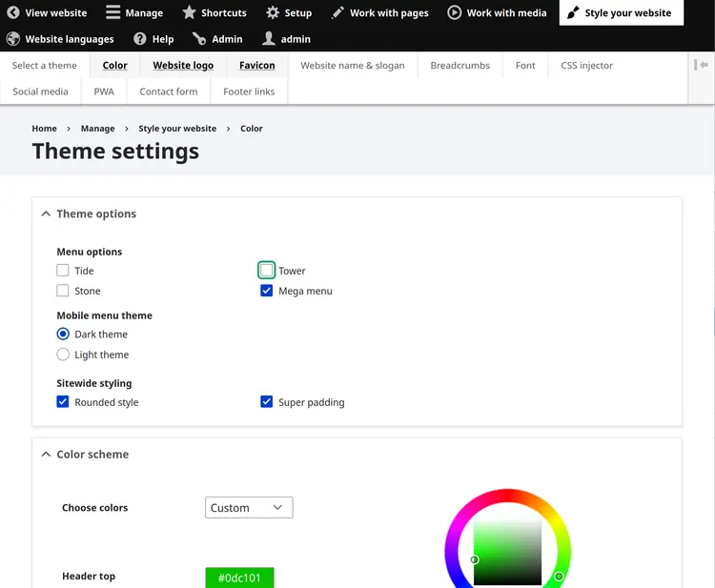Viewport: 715px width, 588px height.
Task: Open the Breadcrumbs tab
Action: click(460, 65)
